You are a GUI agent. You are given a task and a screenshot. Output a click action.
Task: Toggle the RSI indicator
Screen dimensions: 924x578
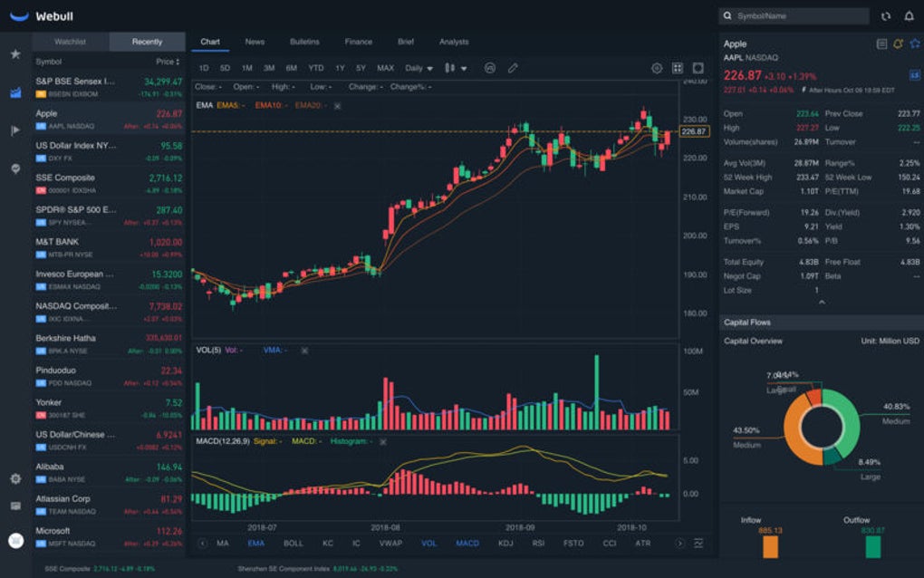point(538,544)
